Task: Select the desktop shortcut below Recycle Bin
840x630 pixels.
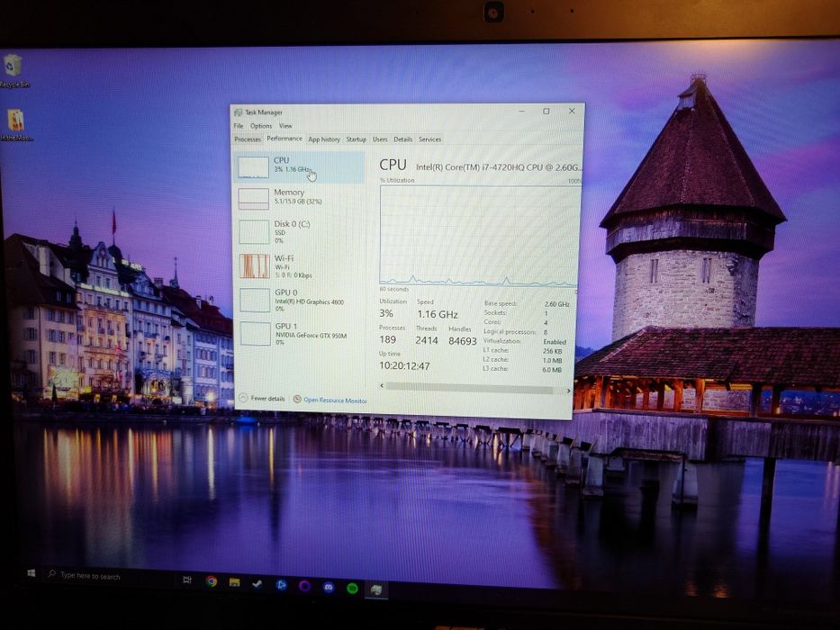Action: (16, 125)
